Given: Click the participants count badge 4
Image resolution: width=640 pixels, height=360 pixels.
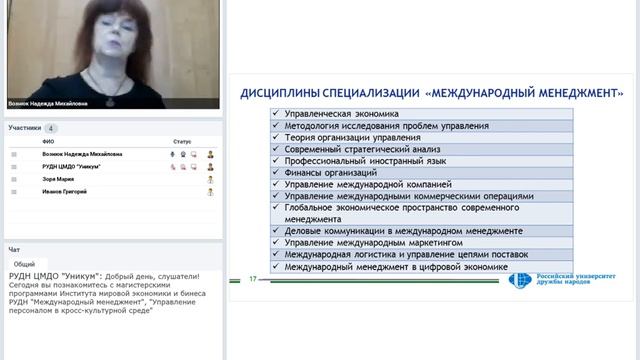Looking at the screenshot, I should pos(51,128).
